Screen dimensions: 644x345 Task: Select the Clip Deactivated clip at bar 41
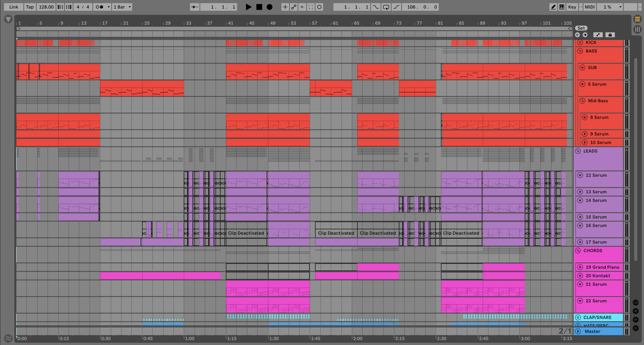click(246, 233)
